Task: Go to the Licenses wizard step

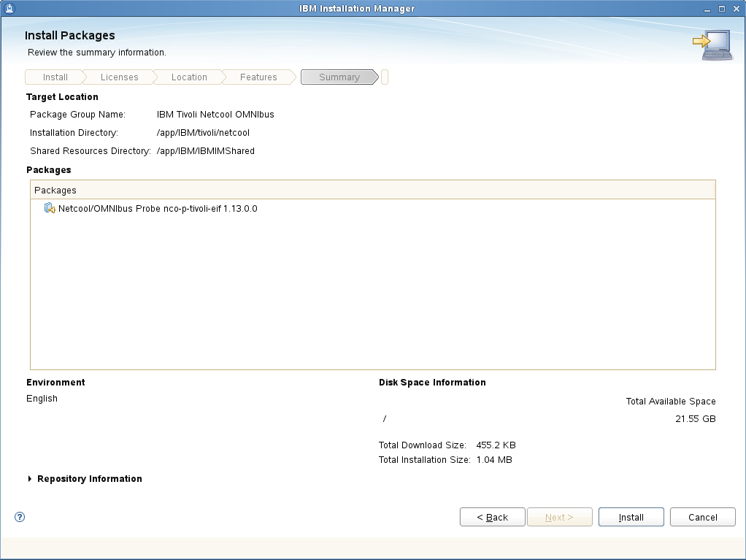Action: [x=120, y=77]
